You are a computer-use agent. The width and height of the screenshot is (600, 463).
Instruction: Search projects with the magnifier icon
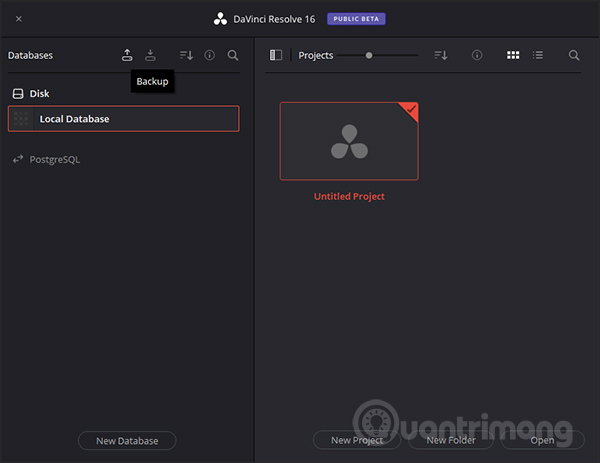(x=574, y=55)
